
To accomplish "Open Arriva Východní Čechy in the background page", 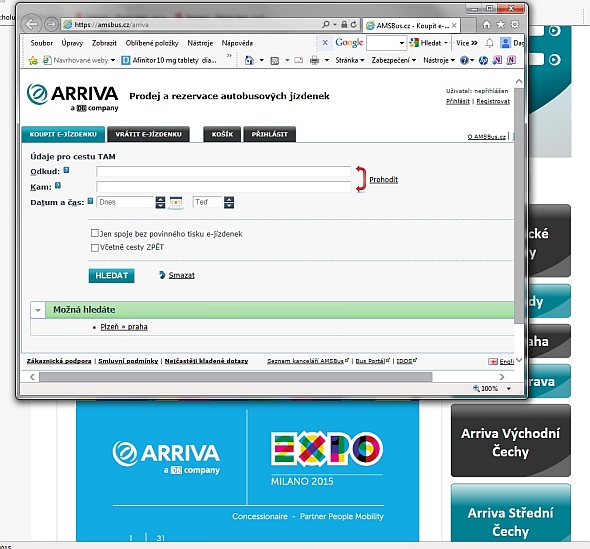I will click(511, 441).
